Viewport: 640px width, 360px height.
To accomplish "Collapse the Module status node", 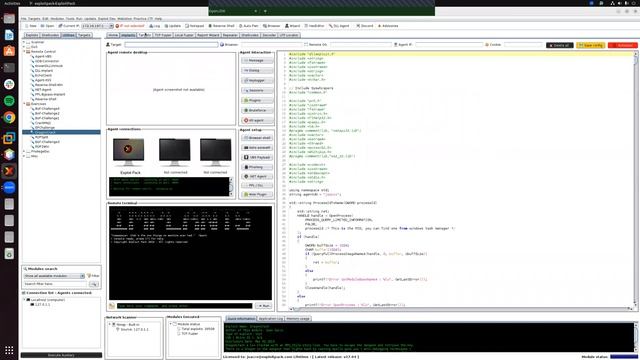I will [x=171, y=324].
